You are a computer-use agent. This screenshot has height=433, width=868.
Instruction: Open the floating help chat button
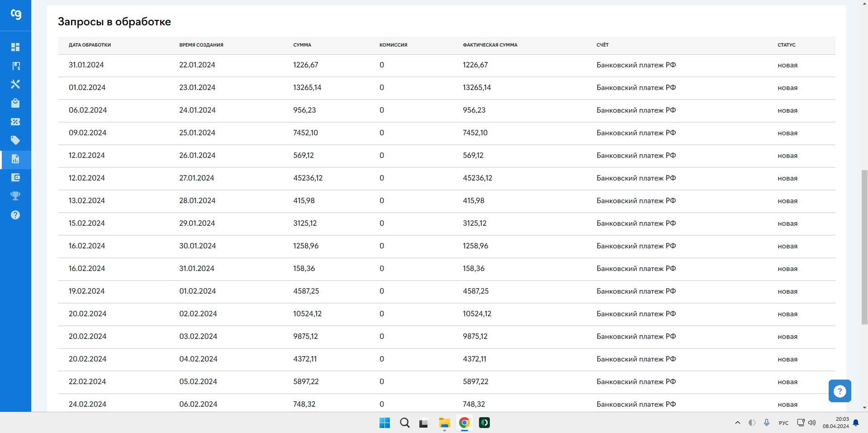pos(840,391)
